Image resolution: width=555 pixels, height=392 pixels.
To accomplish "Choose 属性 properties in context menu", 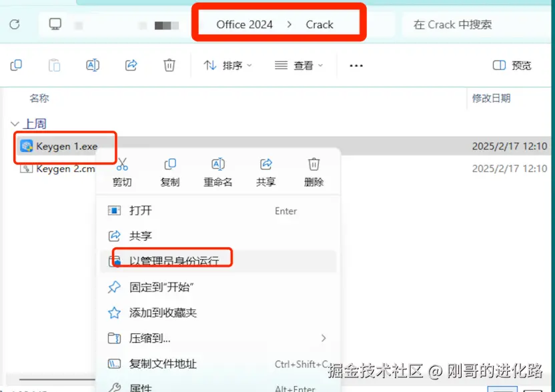I will point(218,388).
